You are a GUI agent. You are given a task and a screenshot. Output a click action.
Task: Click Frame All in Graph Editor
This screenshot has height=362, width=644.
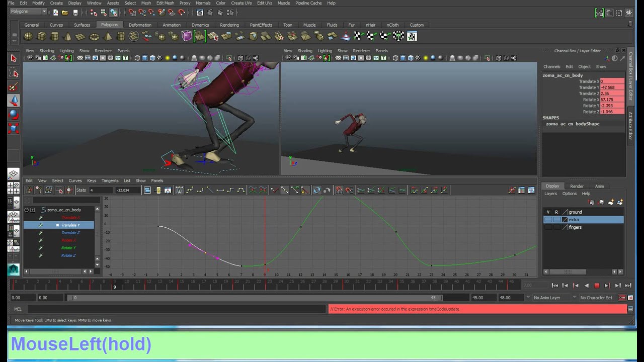pos(147,190)
